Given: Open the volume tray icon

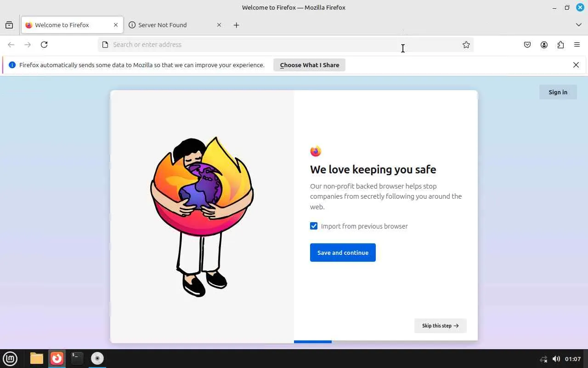Looking at the screenshot, I should (556, 359).
